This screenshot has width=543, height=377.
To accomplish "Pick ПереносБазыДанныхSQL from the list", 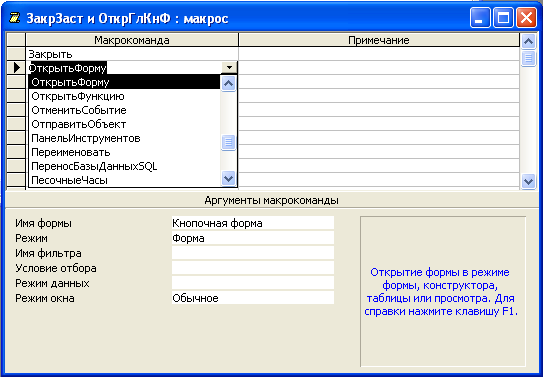I will (124, 167).
